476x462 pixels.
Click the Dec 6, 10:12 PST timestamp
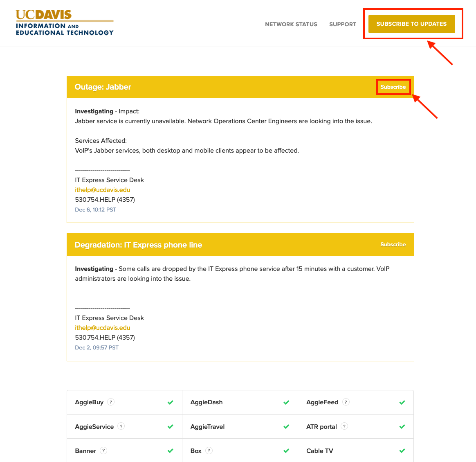(x=95, y=210)
